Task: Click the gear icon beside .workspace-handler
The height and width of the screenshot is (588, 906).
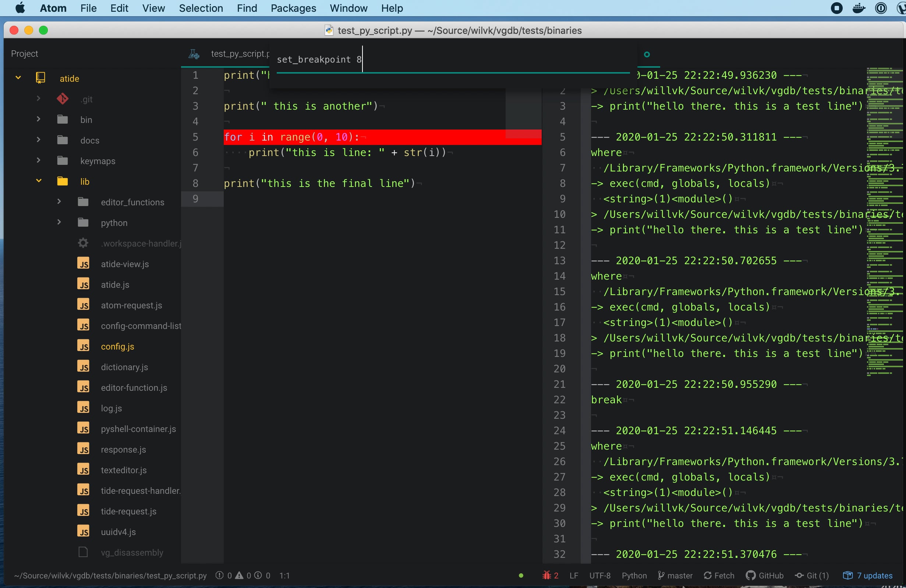Action: [83, 243]
